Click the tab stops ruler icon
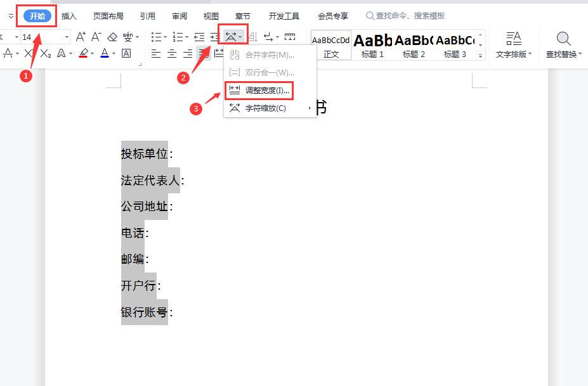Viewport: 588px width, 386px height. tap(290, 36)
